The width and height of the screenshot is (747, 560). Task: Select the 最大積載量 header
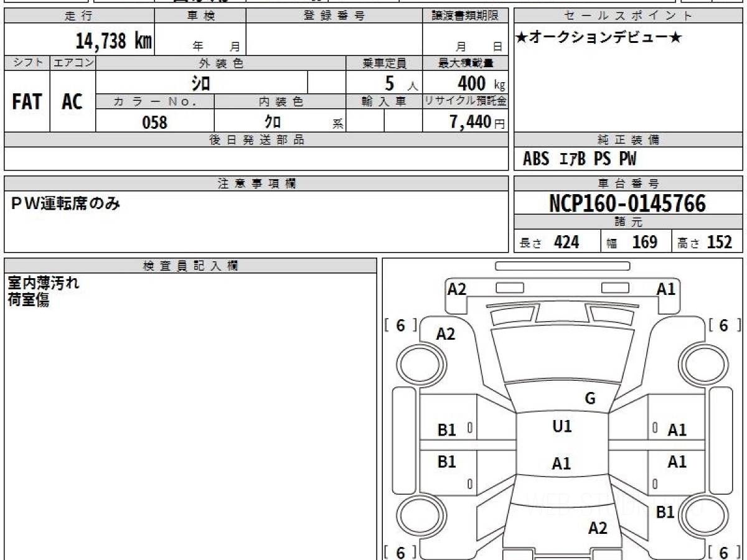click(465, 63)
